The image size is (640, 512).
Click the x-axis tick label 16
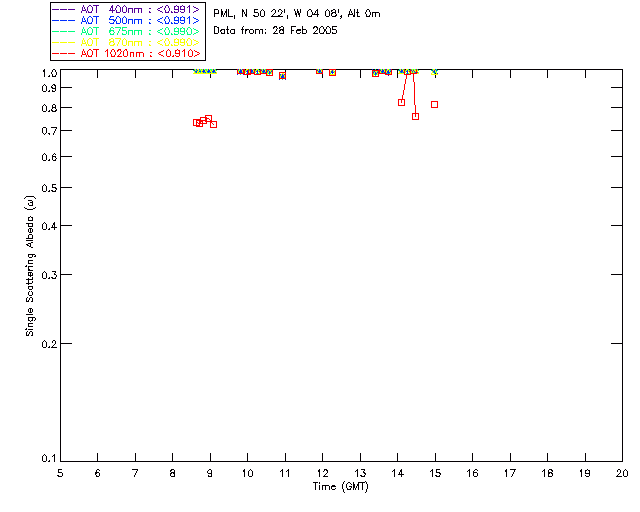click(x=472, y=473)
